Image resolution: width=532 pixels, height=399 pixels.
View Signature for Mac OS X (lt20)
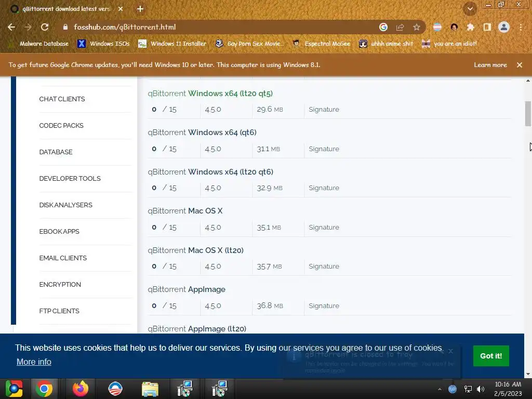tap(324, 266)
